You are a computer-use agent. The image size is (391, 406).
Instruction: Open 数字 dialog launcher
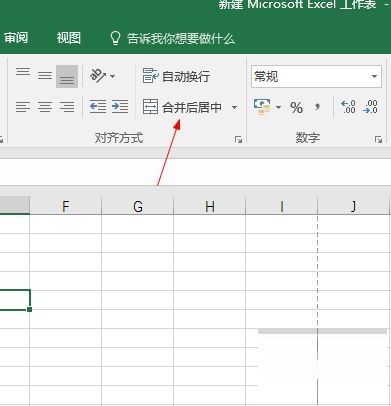point(378,140)
